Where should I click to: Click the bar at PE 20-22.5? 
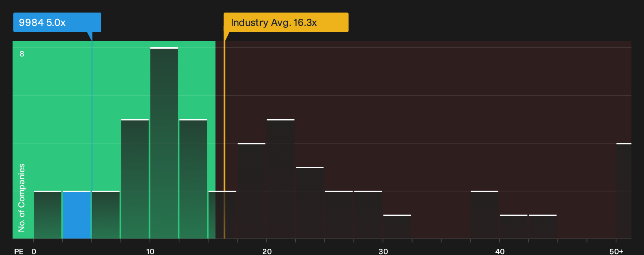[x=280, y=179]
